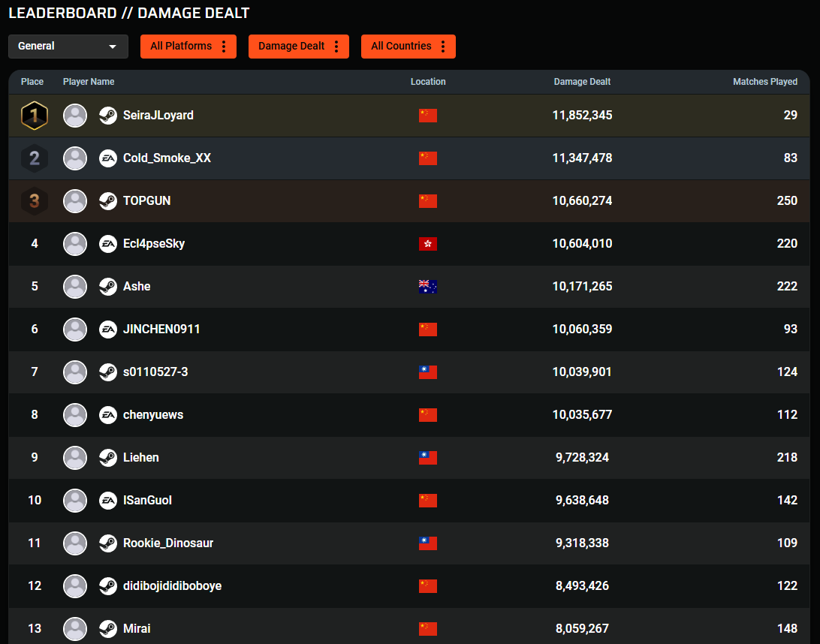Open SeiraJLoyard's player profile
This screenshot has width=820, height=644.
click(x=158, y=116)
